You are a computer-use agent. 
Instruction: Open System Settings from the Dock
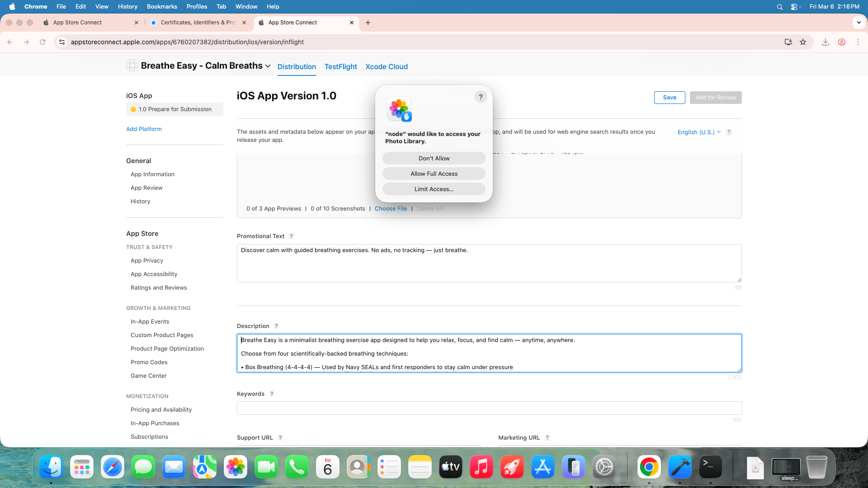click(604, 467)
